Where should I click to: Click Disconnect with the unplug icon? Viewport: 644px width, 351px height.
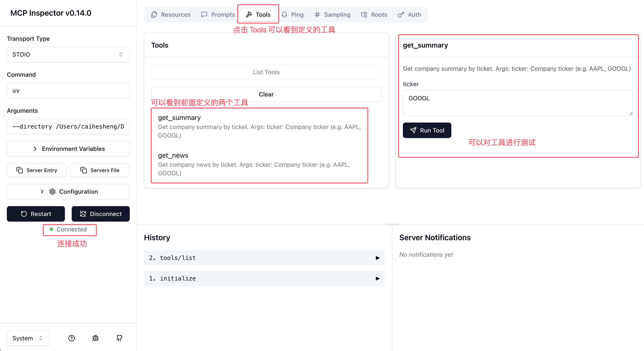coord(100,214)
